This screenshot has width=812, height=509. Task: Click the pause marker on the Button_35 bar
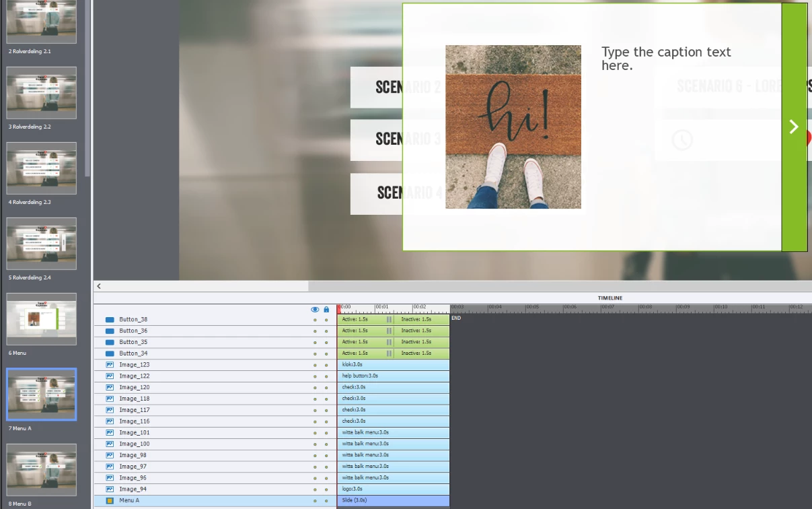[389, 343]
